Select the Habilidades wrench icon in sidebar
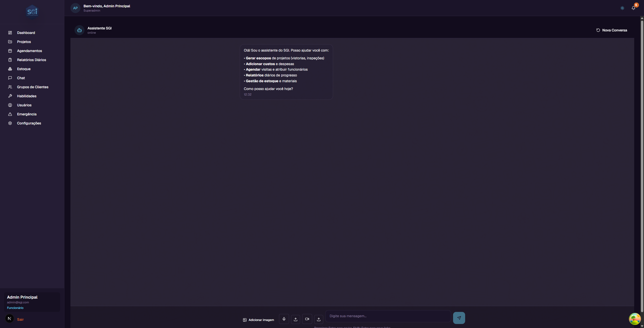Screen dimensions: 644x328 tap(10, 96)
